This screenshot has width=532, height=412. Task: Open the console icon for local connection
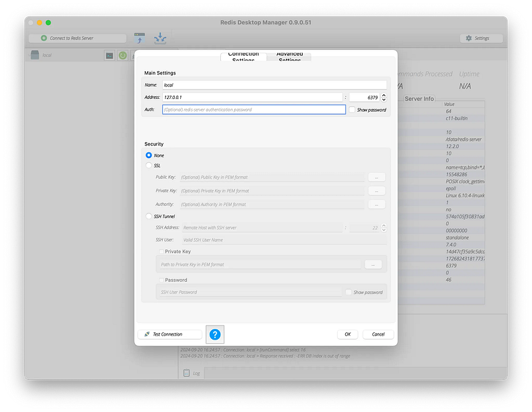point(109,56)
